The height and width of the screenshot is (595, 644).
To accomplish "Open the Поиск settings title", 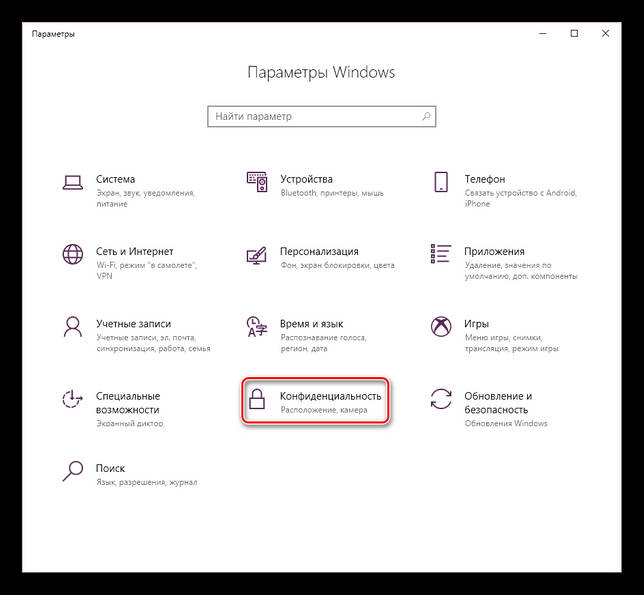I will [x=110, y=468].
